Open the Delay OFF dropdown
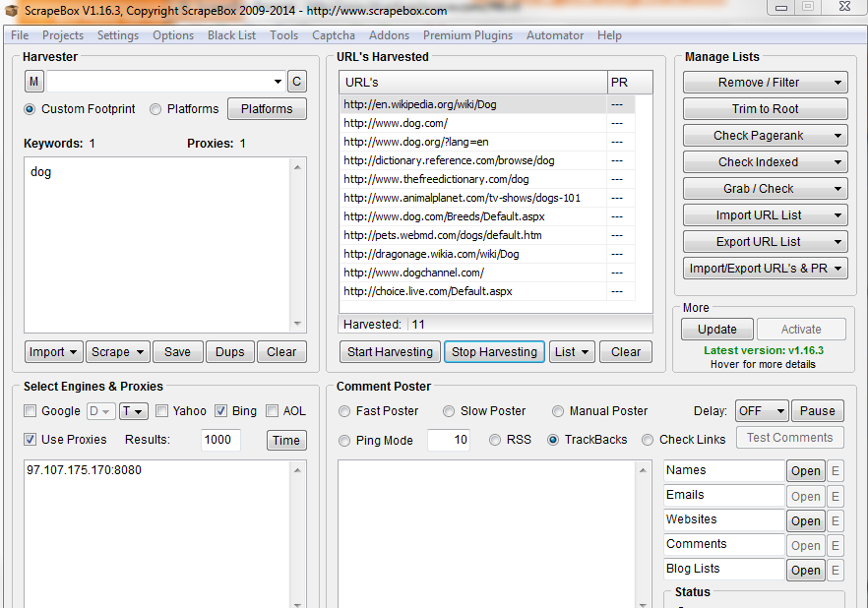Viewport: 868px width, 608px height. (762, 411)
